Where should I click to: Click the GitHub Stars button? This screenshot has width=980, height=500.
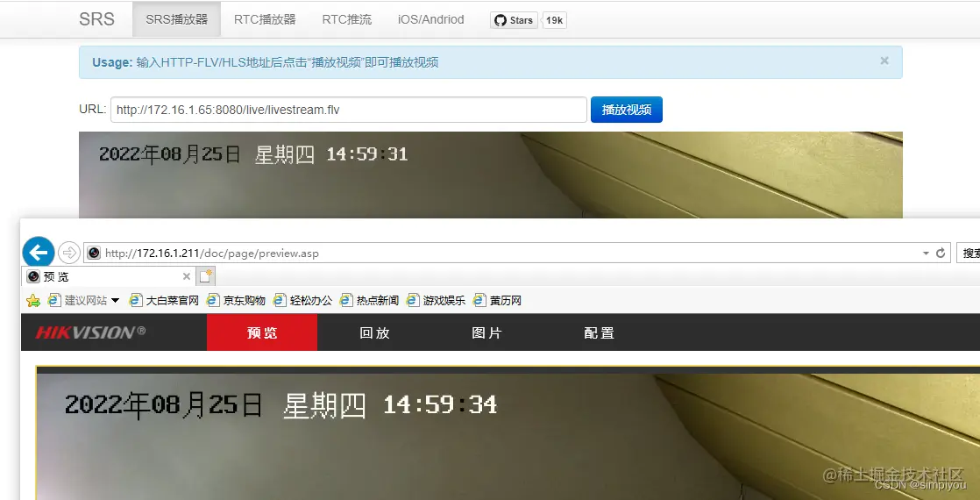pos(514,20)
